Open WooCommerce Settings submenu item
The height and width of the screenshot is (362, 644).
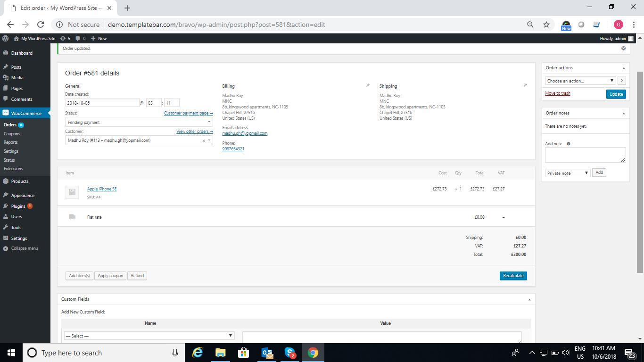tap(11, 151)
